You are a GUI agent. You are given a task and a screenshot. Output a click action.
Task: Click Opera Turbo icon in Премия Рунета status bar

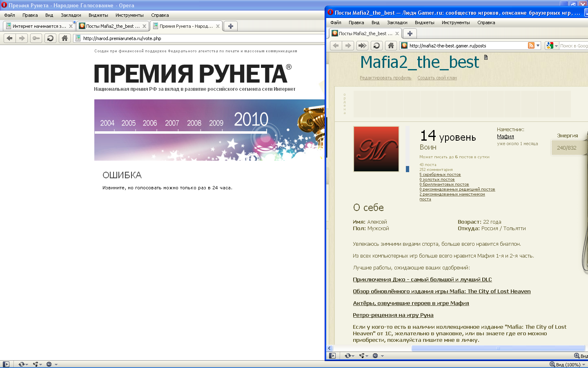[x=49, y=364]
